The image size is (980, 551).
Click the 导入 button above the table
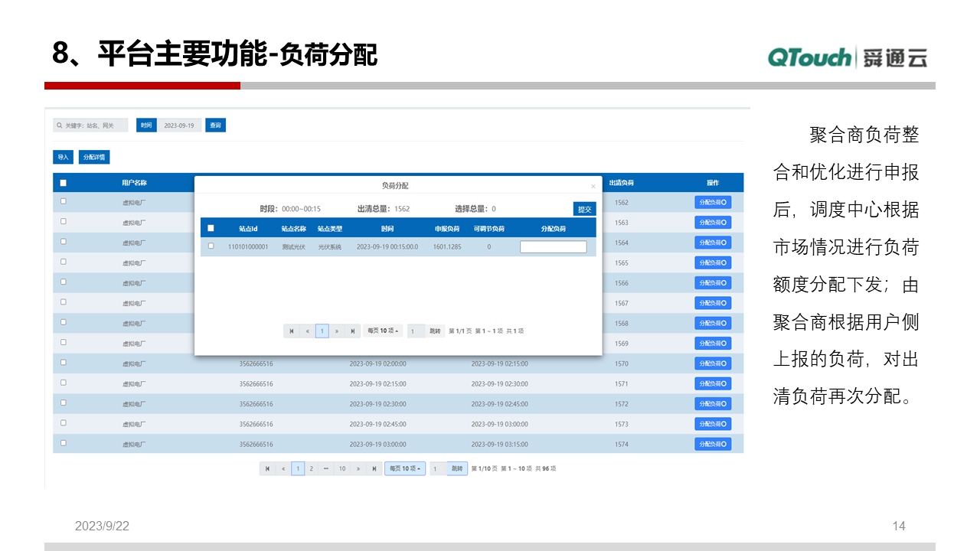pyautogui.click(x=63, y=156)
